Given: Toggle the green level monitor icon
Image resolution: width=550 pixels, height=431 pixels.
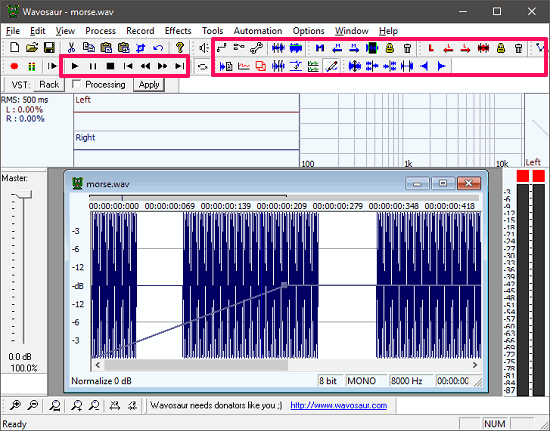Looking at the screenshot, I should [x=32, y=66].
